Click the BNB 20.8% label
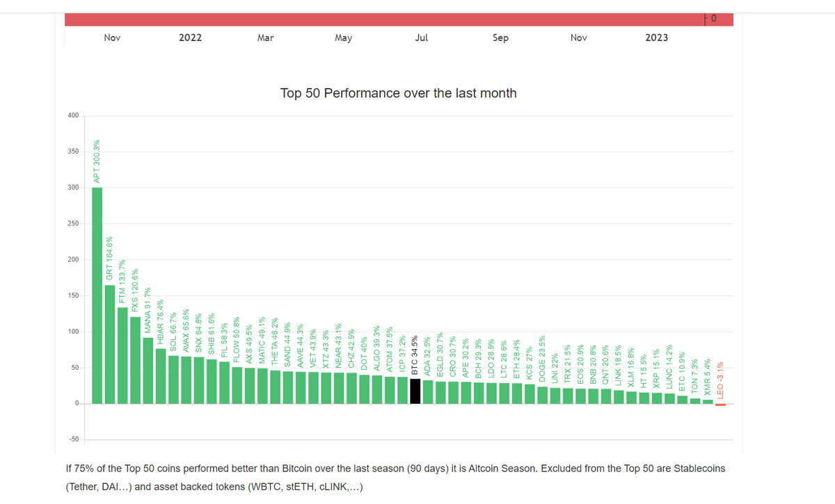This screenshot has height=504, width=835. [593, 364]
